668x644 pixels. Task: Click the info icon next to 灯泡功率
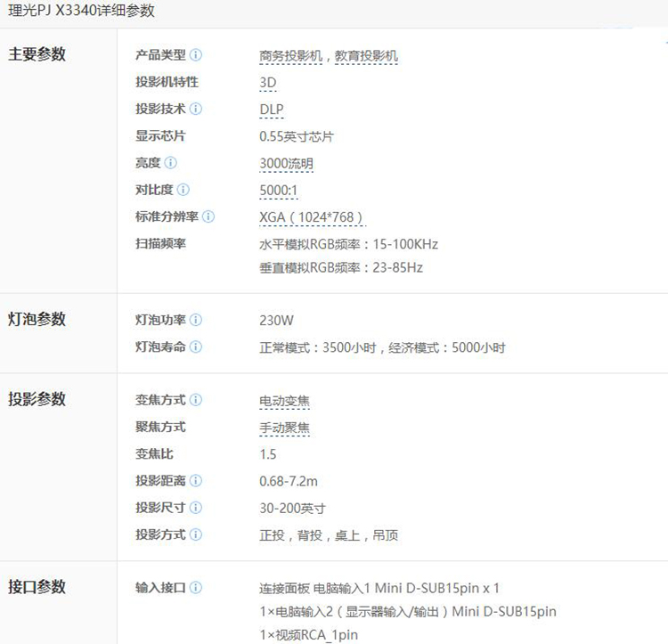pos(196,320)
